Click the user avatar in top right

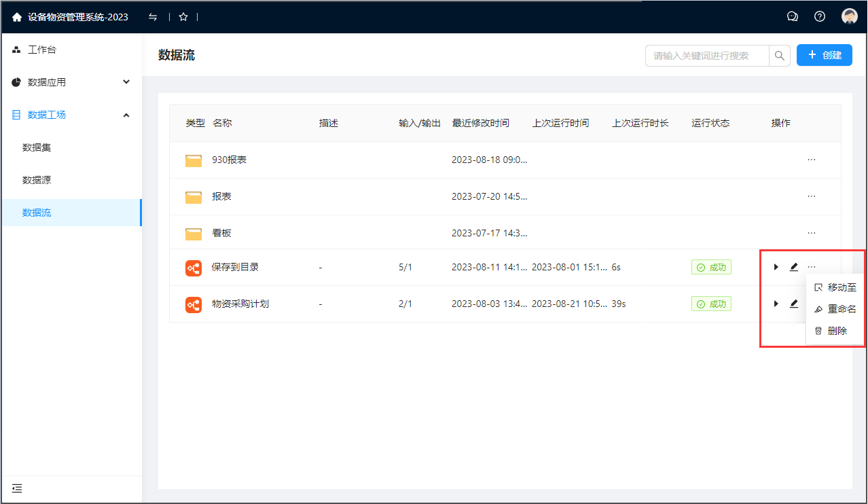(849, 17)
